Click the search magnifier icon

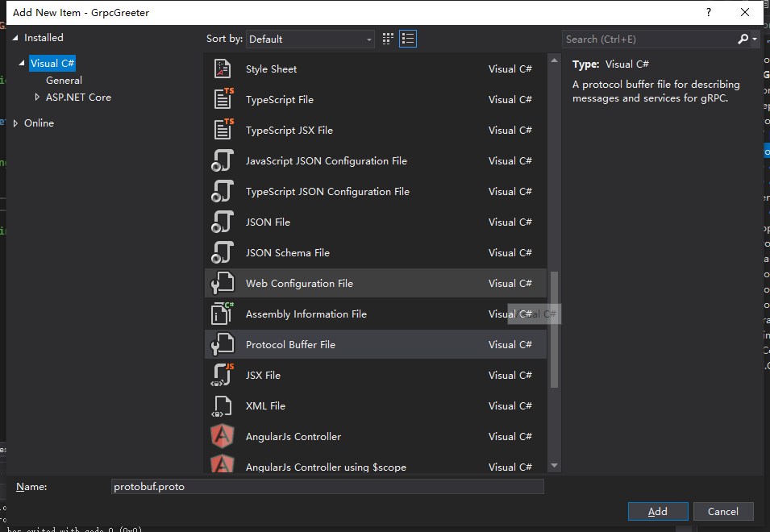(743, 39)
